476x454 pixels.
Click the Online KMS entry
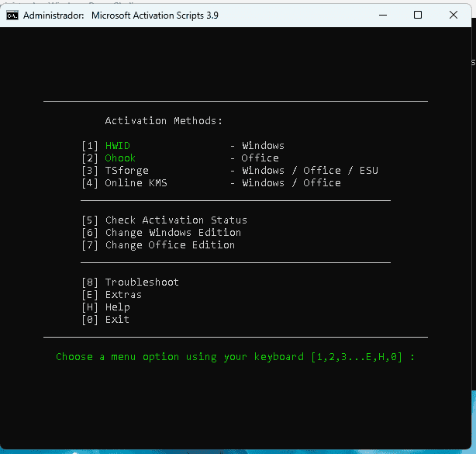pyautogui.click(x=136, y=183)
